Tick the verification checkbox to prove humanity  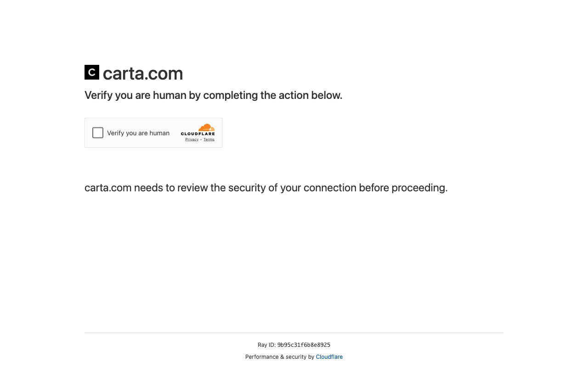(97, 132)
